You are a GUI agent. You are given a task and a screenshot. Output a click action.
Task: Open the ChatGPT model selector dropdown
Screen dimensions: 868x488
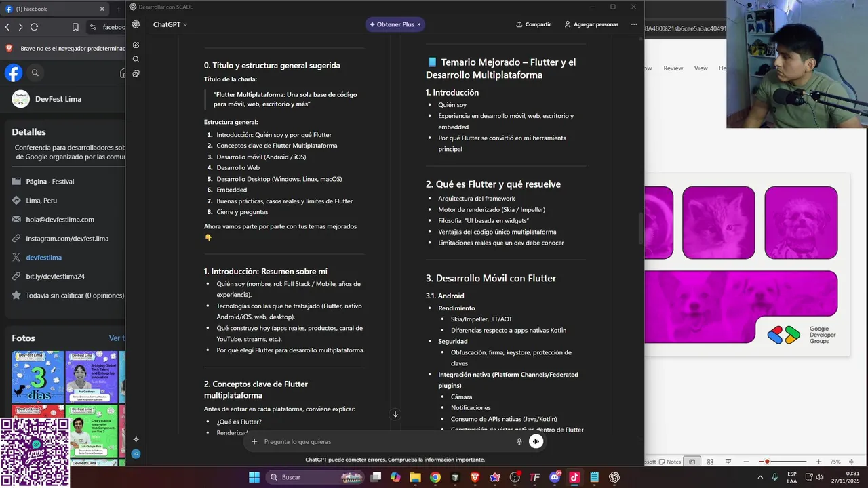pyautogui.click(x=170, y=24)
